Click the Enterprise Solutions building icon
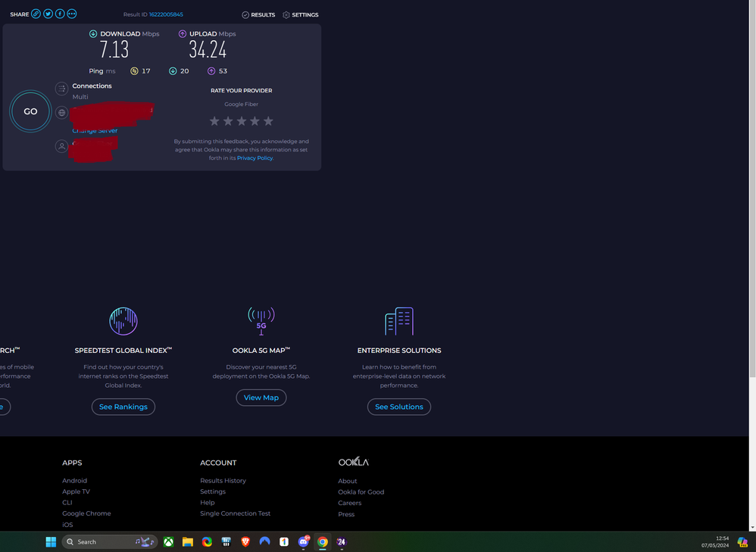Screen dimensions: 756x552 click(x=399, y=321)
